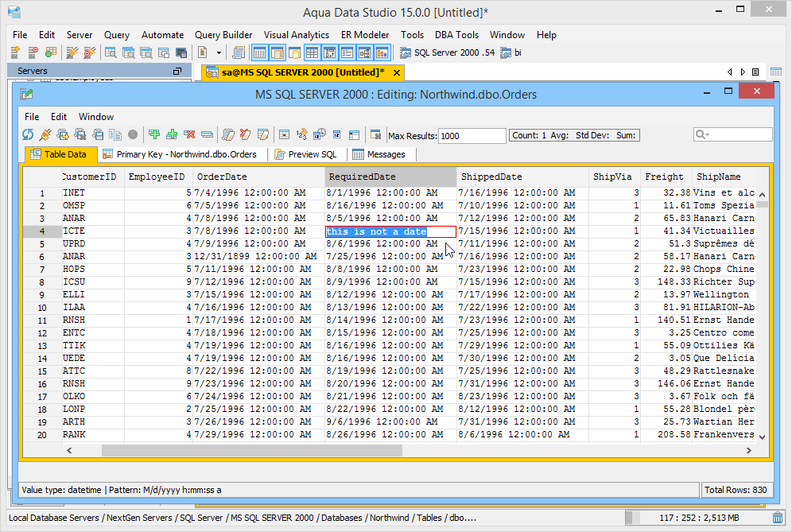Click the RequiredDate column header
This screenshot has width=792, height=532.
(x=390, y=177)
